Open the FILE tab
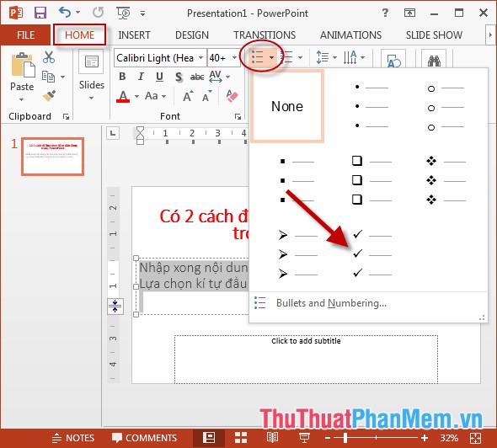Viewport: 497px width, 448px height. pos(25,35)
